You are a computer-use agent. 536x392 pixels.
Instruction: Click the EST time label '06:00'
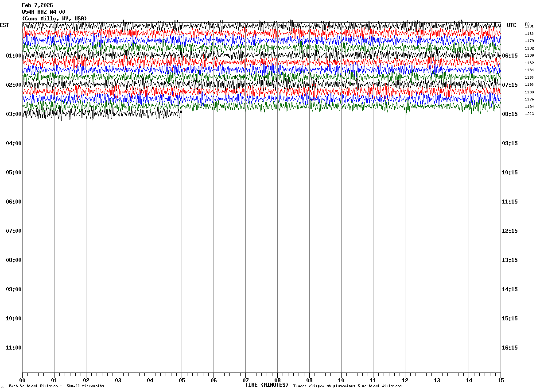14,202
